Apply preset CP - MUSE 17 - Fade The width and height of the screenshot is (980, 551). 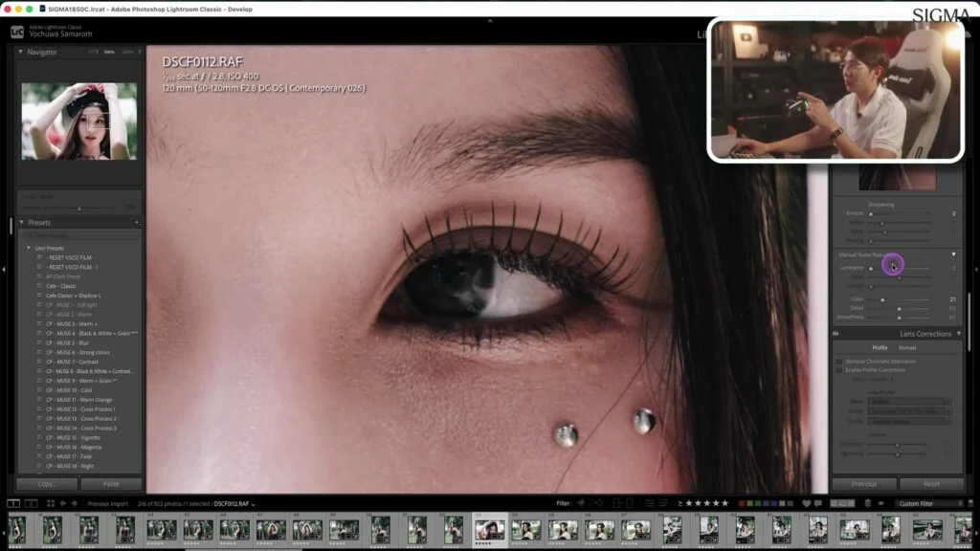pos(69,456)
